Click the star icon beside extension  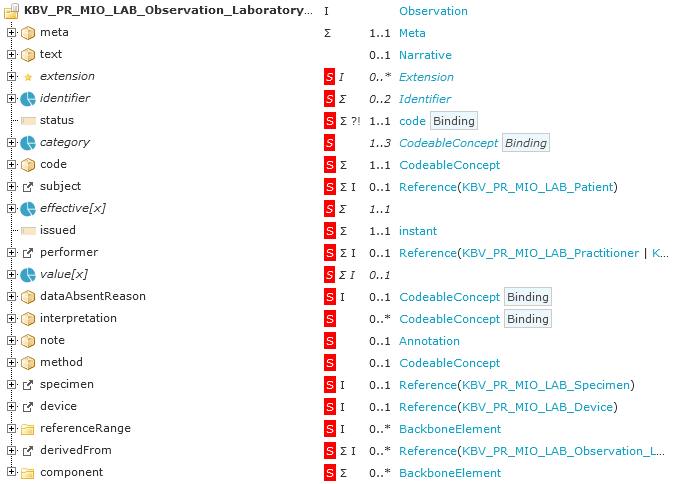[x=28, y=77]
